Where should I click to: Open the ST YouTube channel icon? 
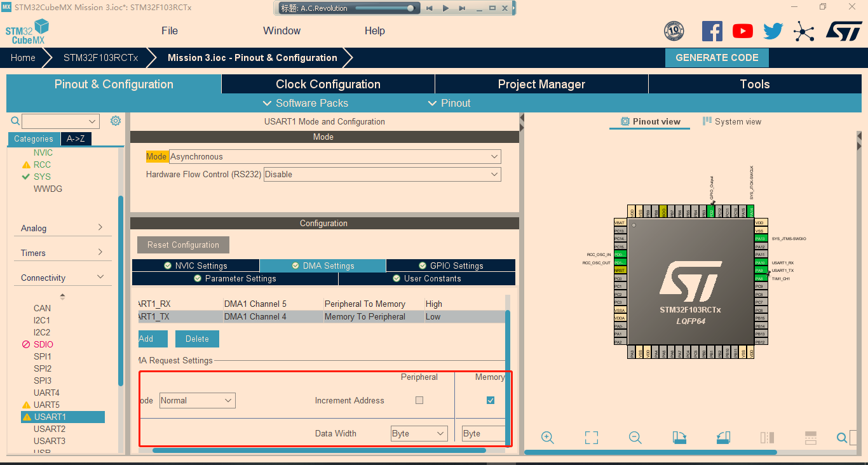[743, 31]
